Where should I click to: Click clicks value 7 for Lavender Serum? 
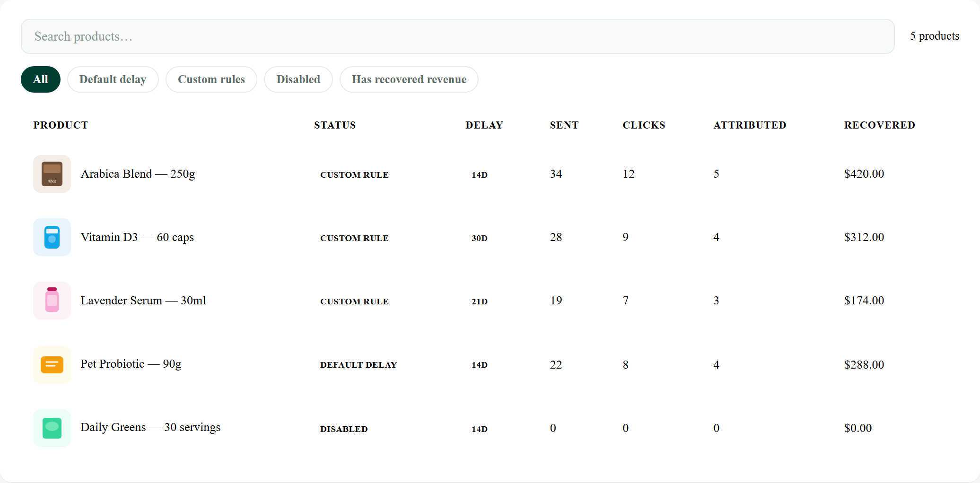coord(626,301)
